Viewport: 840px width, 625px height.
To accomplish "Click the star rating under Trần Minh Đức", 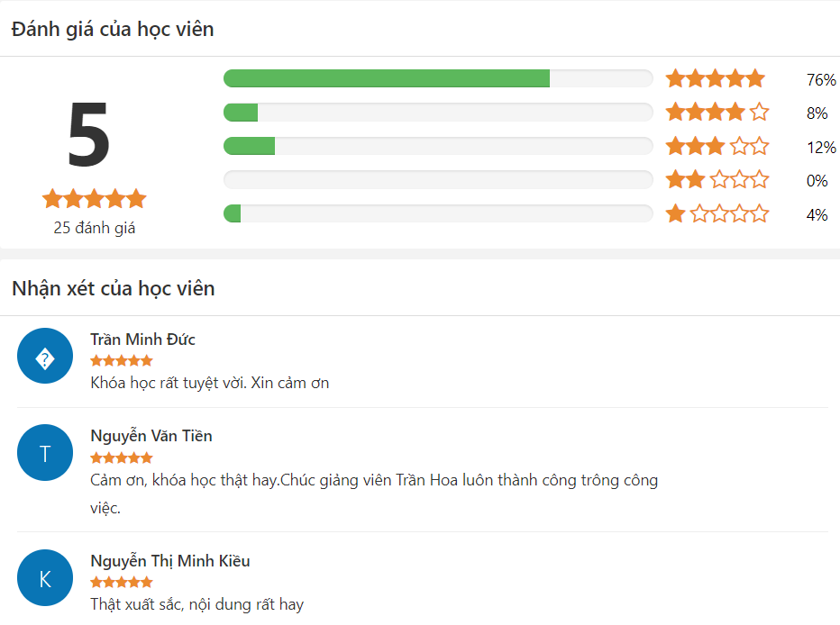I will click(122, 360).
